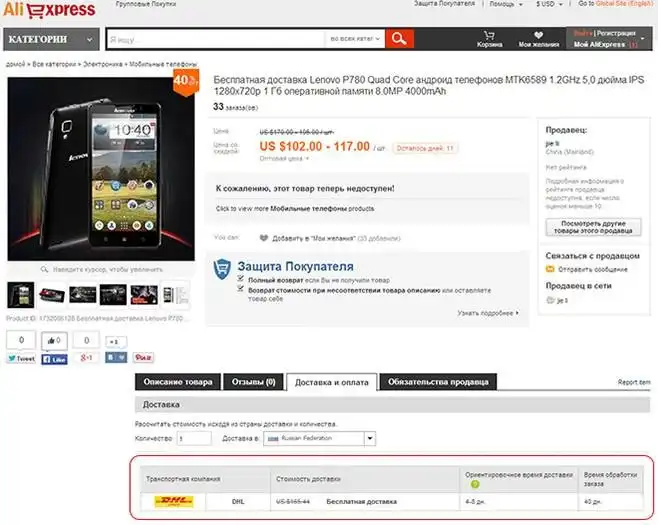Switch to the Описание товара tab
Image resolution: width=658 pixels, height=525 pixels.
tap(178, 382)
